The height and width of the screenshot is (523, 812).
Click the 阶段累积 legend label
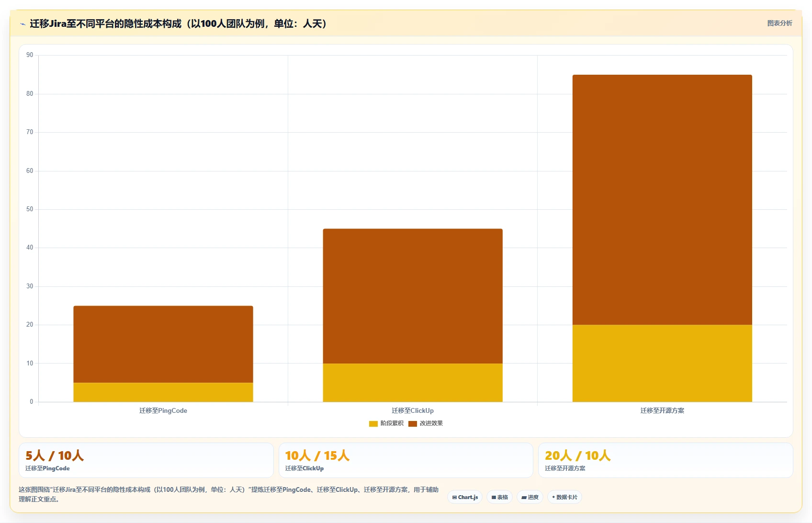[392, 423]
